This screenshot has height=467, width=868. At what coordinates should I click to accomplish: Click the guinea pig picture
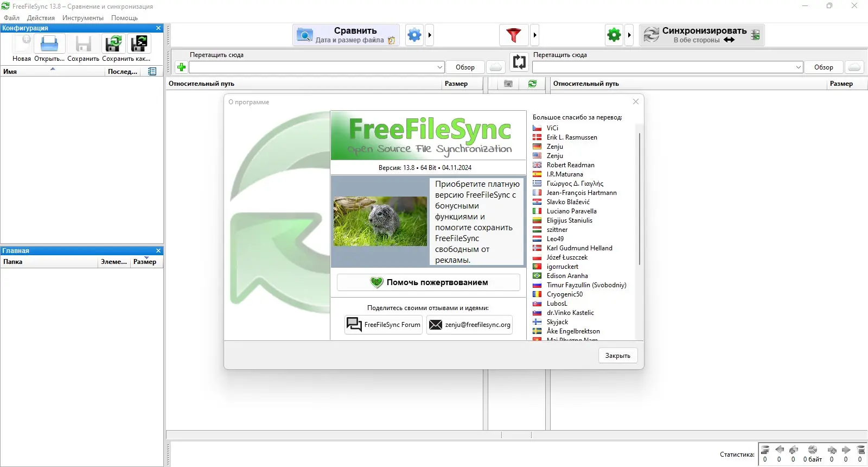tap(380, 221)
